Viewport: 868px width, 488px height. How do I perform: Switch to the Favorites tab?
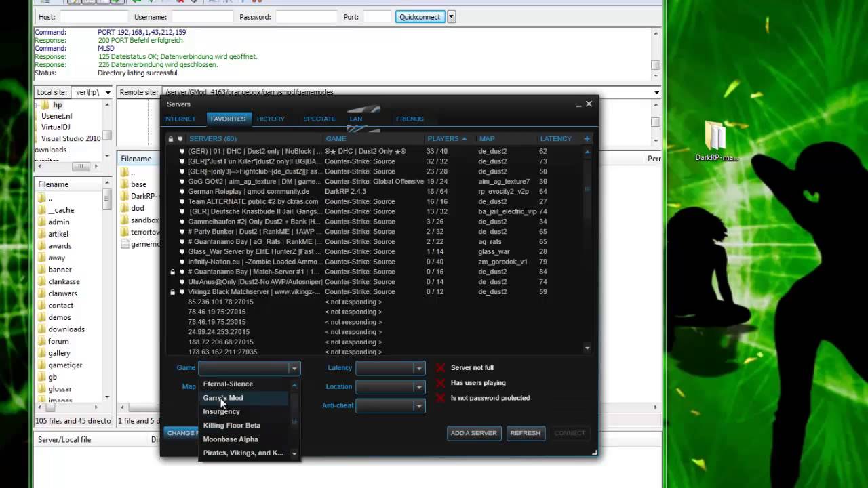tap(228, 119)
